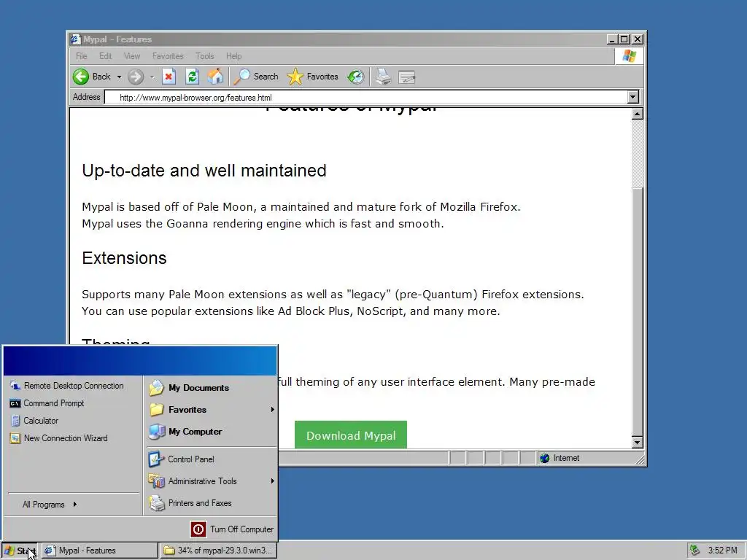Open the Tools menu

pos(205,56)
